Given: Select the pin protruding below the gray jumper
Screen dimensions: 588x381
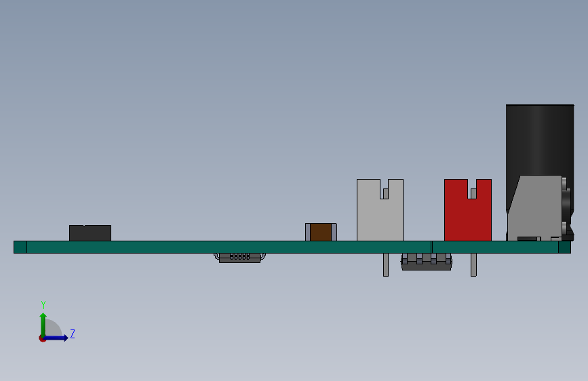Looking at the screenshot, I should click(386, 265).
